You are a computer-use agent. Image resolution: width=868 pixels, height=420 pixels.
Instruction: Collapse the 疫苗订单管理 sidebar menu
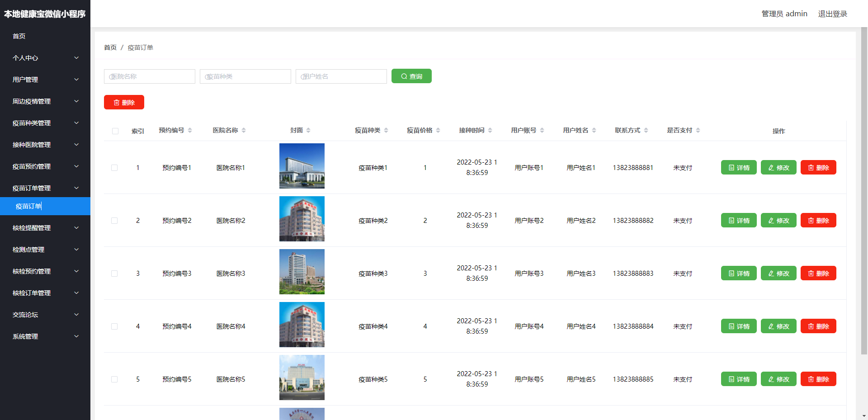point(45,188)
